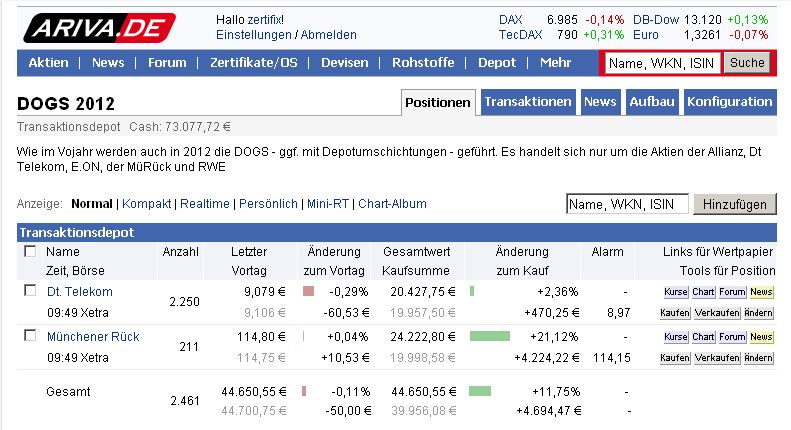Open Kurse for Dt. Telekom
Viewport: 791px width, 430px height.
click(x=674, y=292)
